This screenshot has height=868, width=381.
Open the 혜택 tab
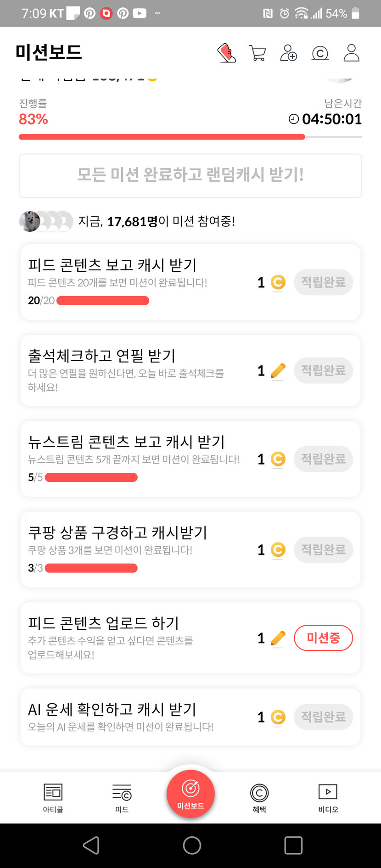[x=259, y=798]
